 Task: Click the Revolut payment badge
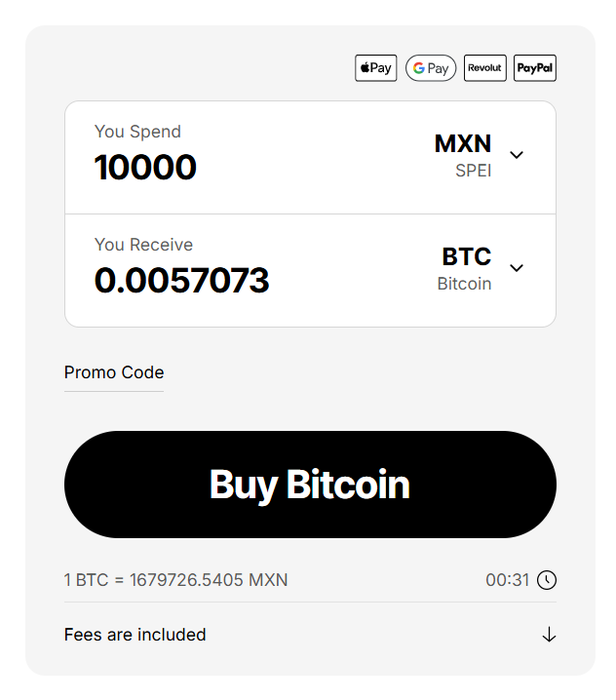(x=485, y=68)
